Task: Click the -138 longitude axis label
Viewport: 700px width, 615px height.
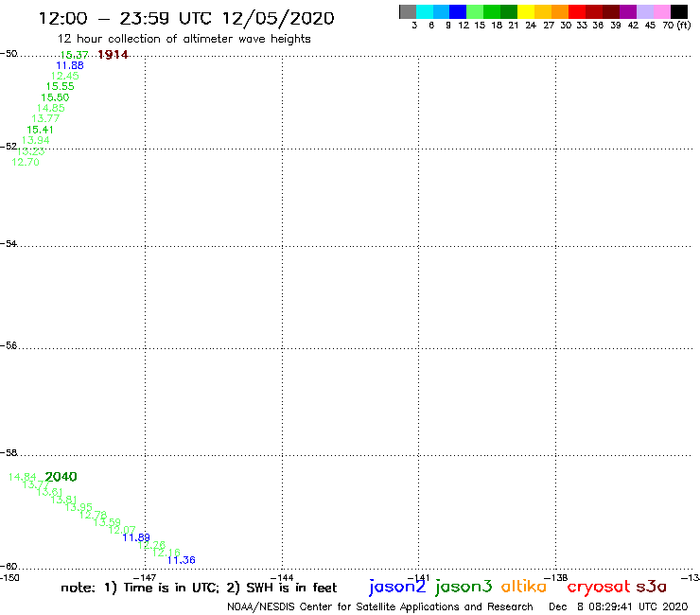Action: click(556, 578)
